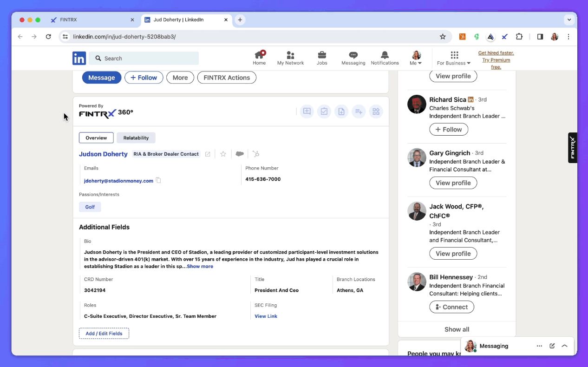This screenshot has width=588, height=367.
Task: Click the FINTRX add-to-list icon
Action: tap(359, 111)
